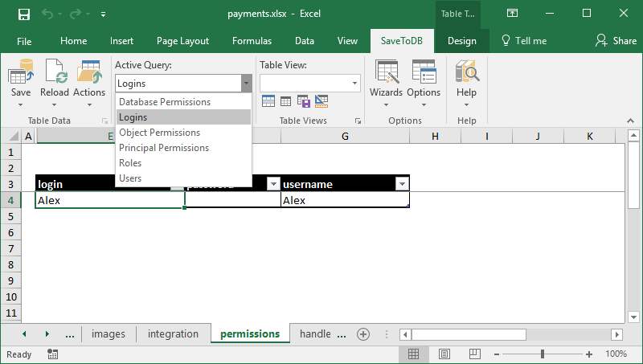
Task: Click the quick access Save floppy icon
Action: click(x=24, y=14)
